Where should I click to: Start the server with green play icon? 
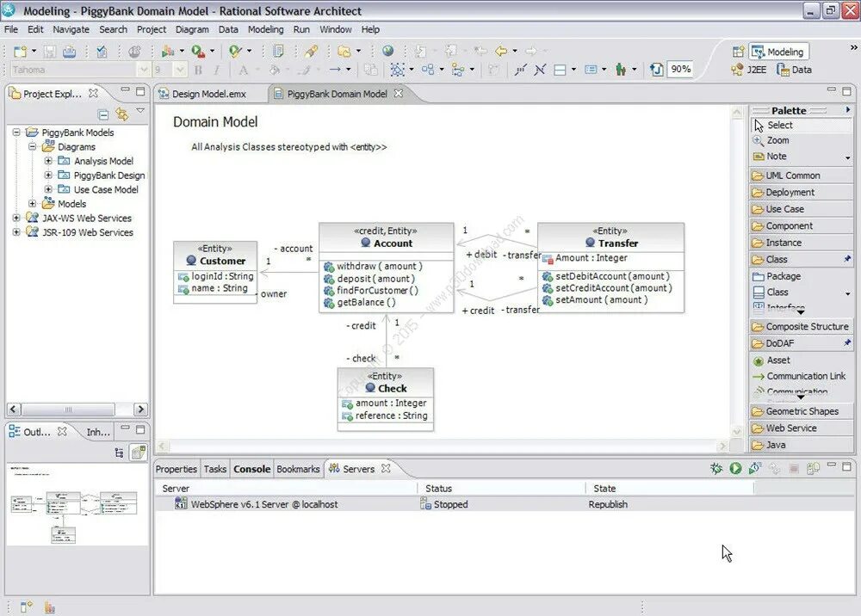coord(735,468)
